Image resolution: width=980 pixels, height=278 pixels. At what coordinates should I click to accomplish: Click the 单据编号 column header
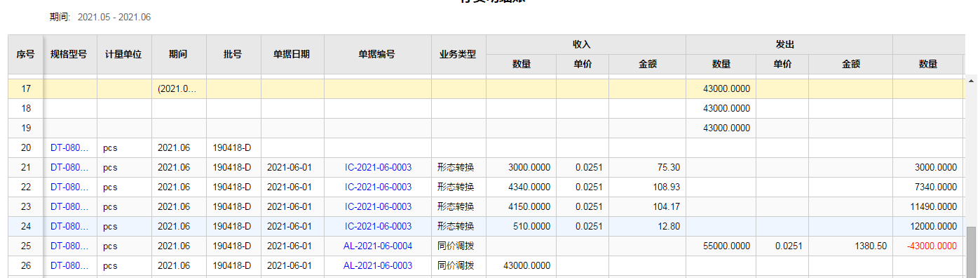[x=377, y=54]
